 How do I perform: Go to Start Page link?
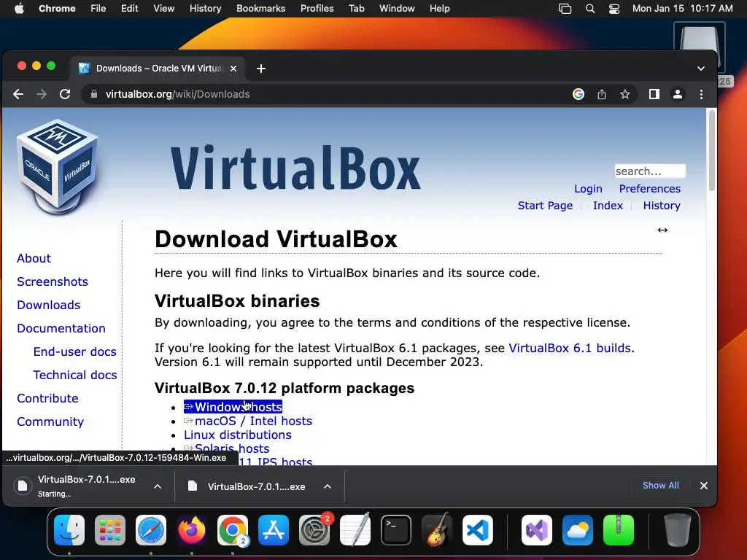[x=545, y=206]
